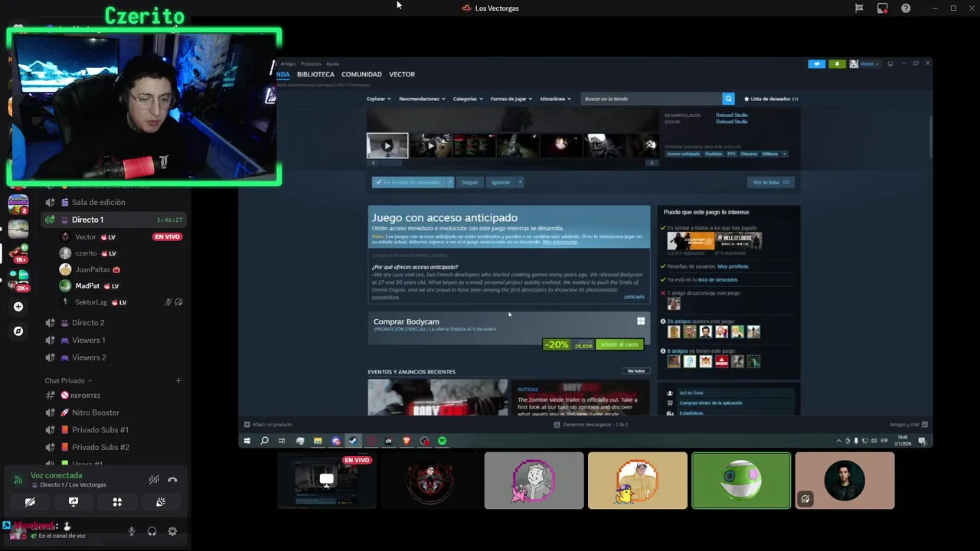
Task: Open the dropdown arrow beside the wishlist button
Action: point(450,182)
